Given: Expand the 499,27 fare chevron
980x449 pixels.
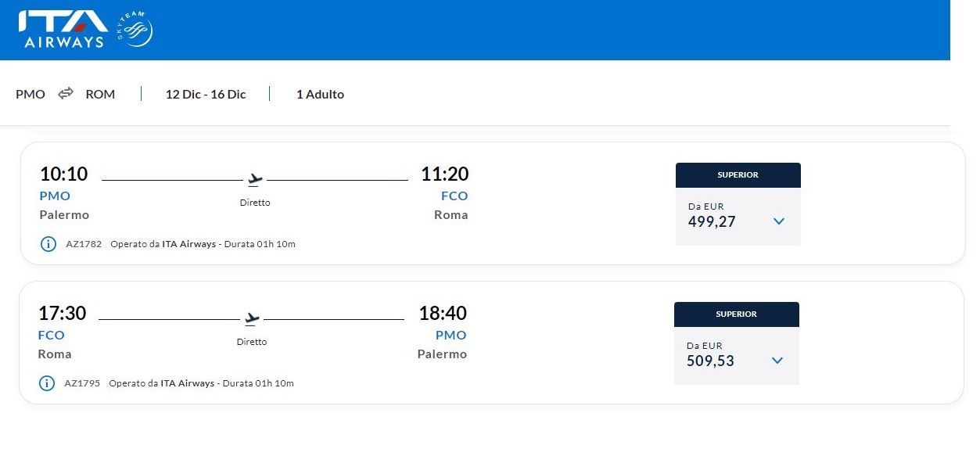Looking at the screenshot, I should [778, 221].
